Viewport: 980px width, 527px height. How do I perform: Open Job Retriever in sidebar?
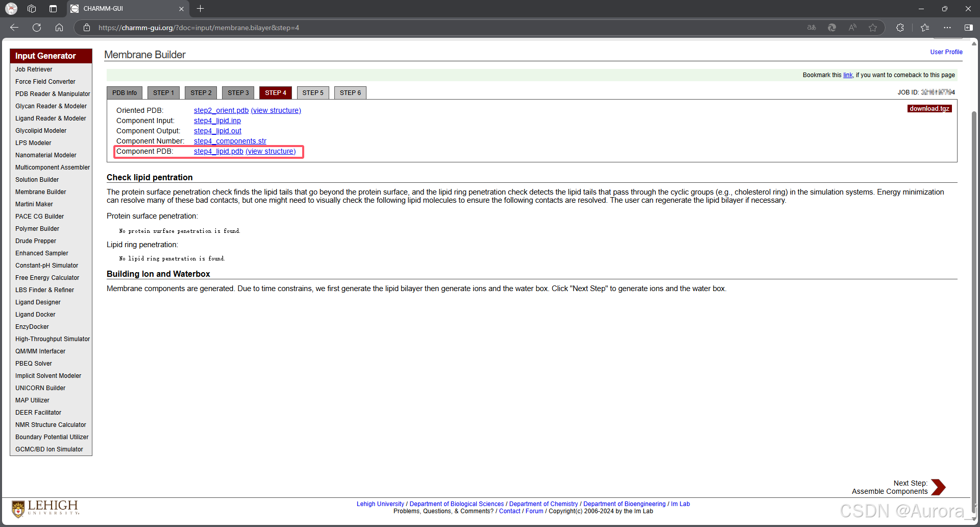point(34,69)
